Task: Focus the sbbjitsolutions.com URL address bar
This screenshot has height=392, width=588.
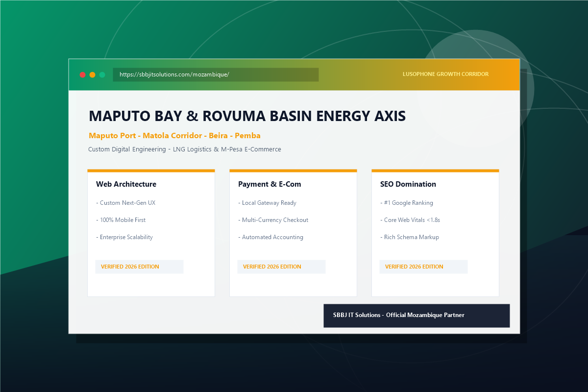Action: tap(216, 74)
